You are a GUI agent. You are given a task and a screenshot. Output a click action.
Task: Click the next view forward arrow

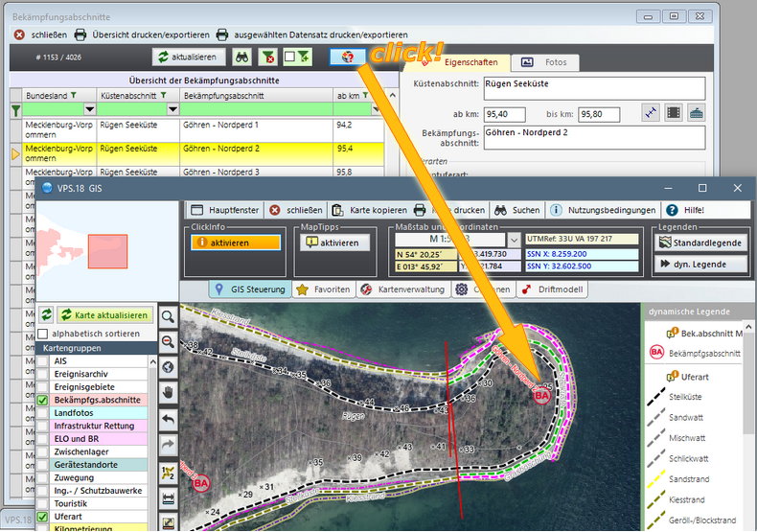(168, 444)
